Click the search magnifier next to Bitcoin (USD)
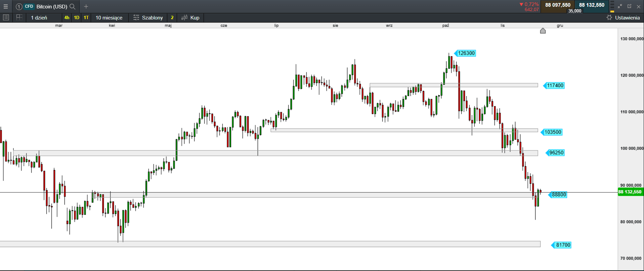Screen dimensions: 644x271 (72, 6)
